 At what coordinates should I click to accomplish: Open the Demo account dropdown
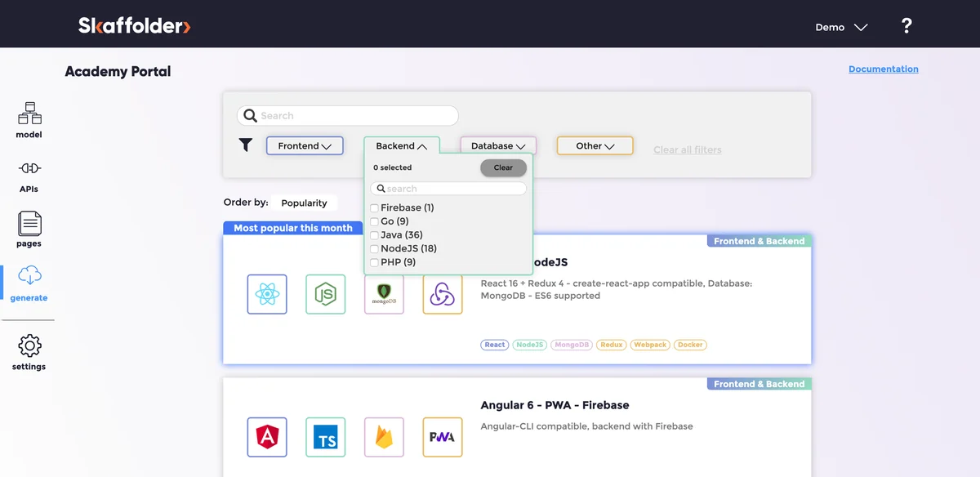841,27
